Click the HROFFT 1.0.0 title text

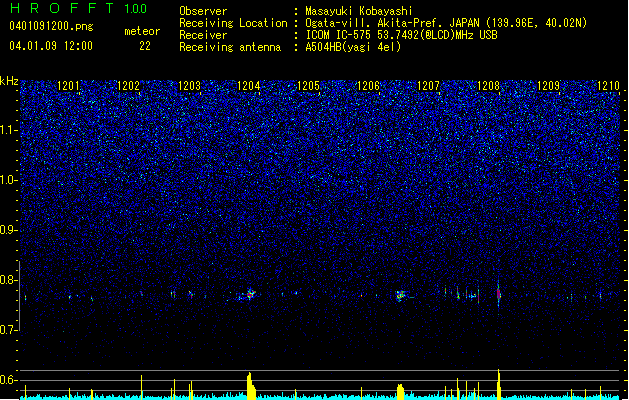coord(78,8)
